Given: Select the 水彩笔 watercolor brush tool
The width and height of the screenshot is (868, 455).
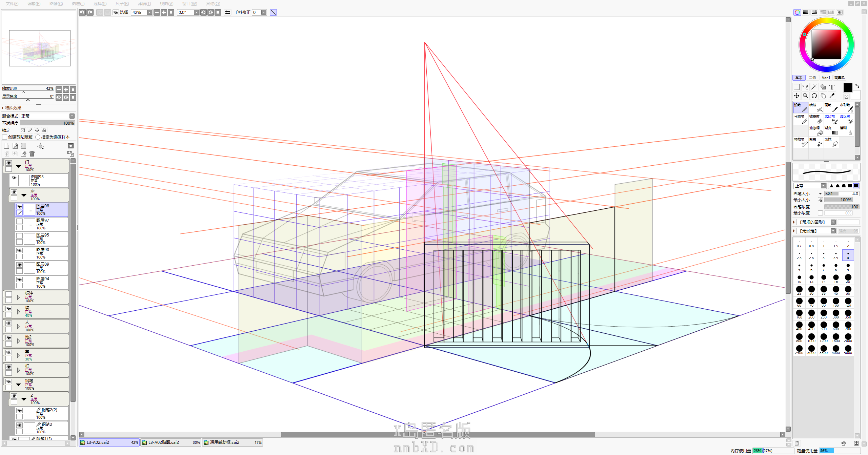Looking at the screenshot, I should (x=846, y=107).
